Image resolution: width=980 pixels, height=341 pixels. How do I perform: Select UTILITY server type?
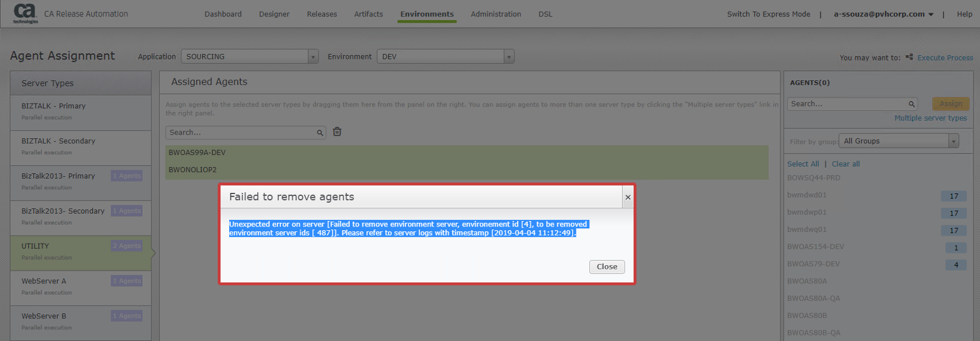pos(81,253)
